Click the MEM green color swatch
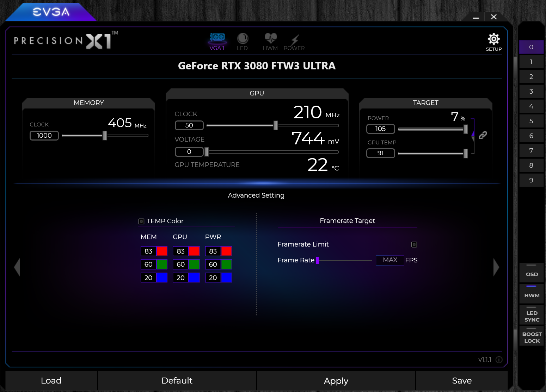This screenshot has width=546, height=392. (x=162, y=264)
